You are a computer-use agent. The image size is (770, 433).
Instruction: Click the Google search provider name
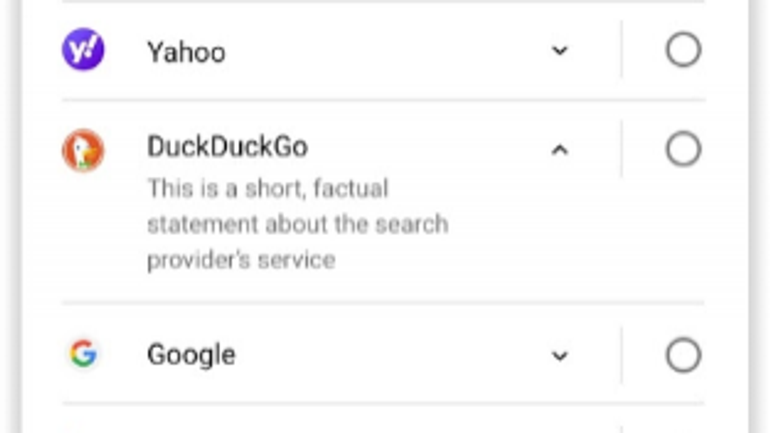click(191, 355)
